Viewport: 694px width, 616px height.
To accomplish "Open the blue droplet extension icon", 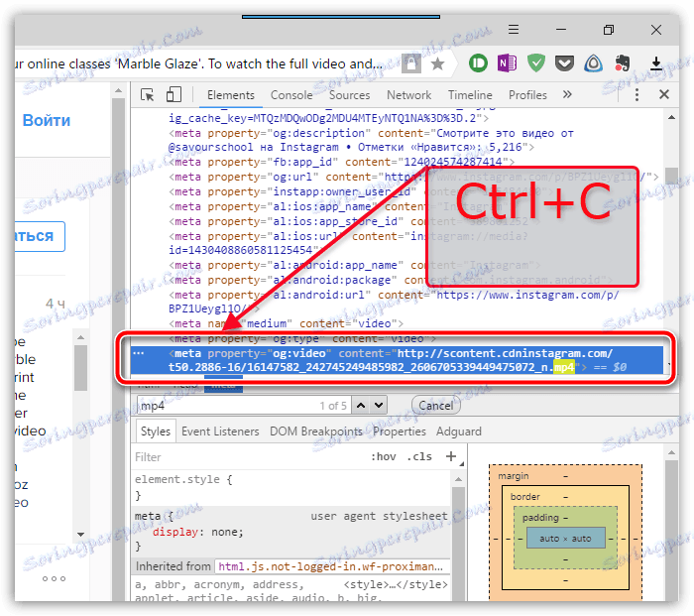I will tap(594, 63).
